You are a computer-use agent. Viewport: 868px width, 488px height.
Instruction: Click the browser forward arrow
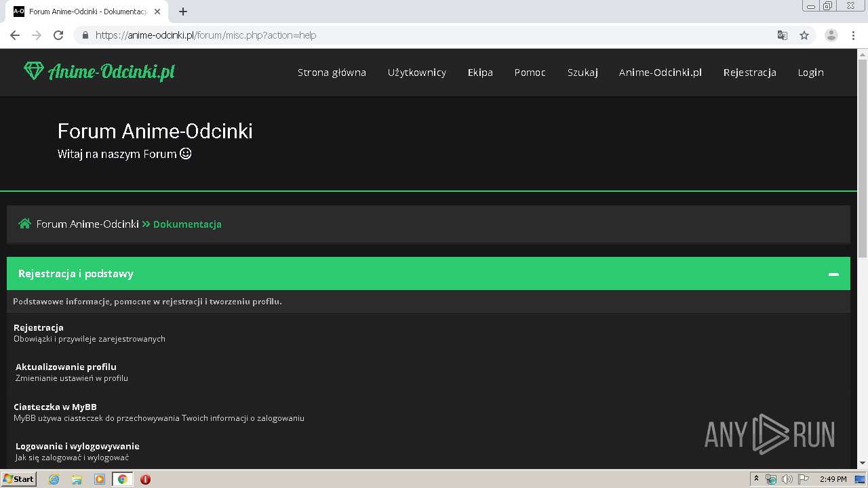click(37, 35)
